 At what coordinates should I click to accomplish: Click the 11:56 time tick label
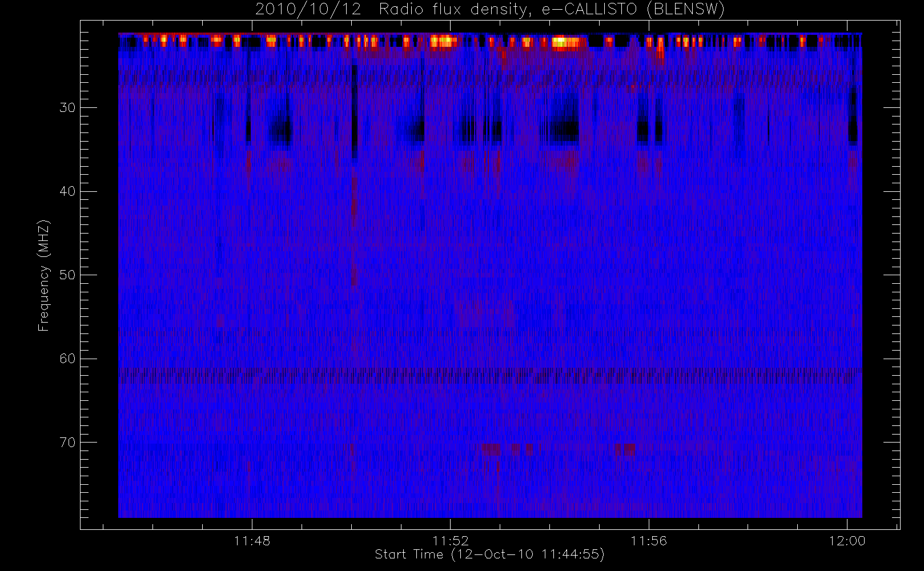(649, 541)
